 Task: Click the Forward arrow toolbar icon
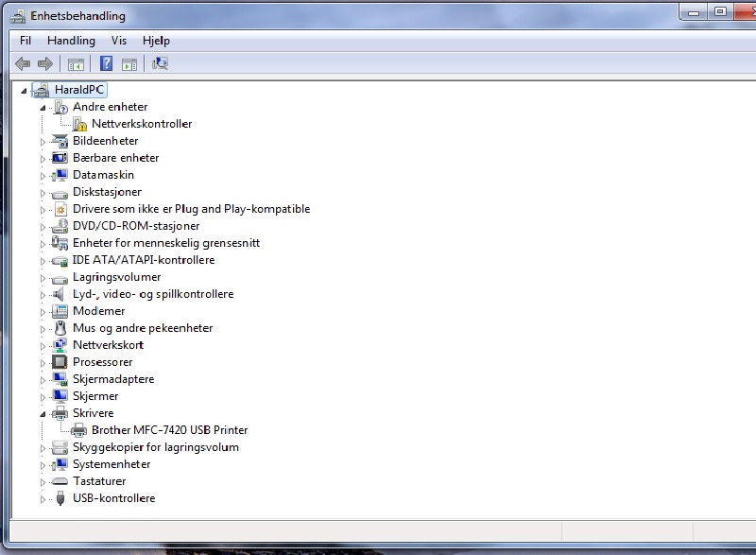coord(45,63)
